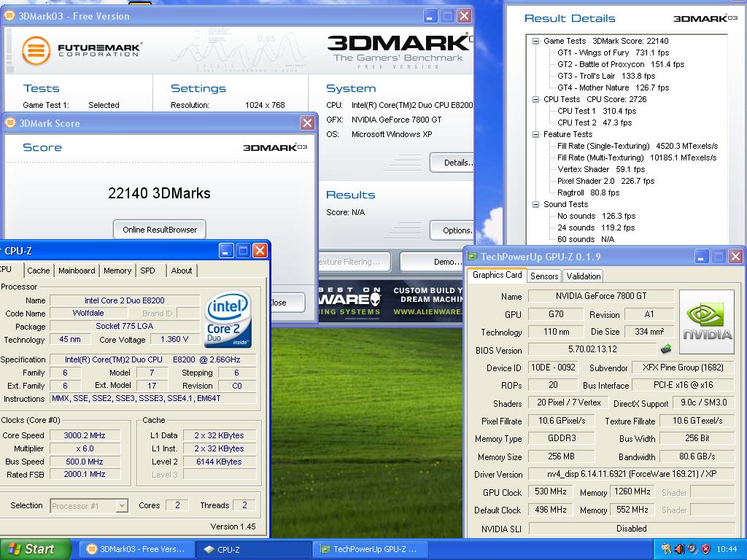Viewport: 747px width, 560px height.
Task: Click the Core Voltage 1.360 V value
Action: click(174, 340)
